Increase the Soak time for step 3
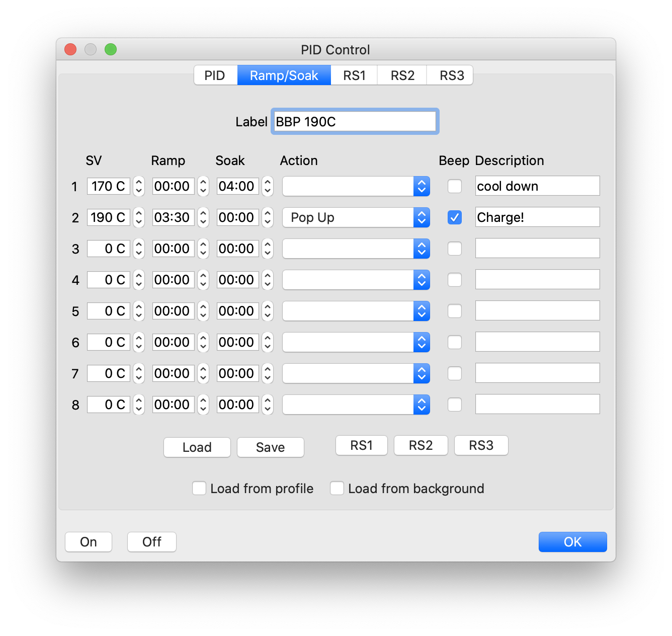The image size is (672, 636). pos(267,245)
